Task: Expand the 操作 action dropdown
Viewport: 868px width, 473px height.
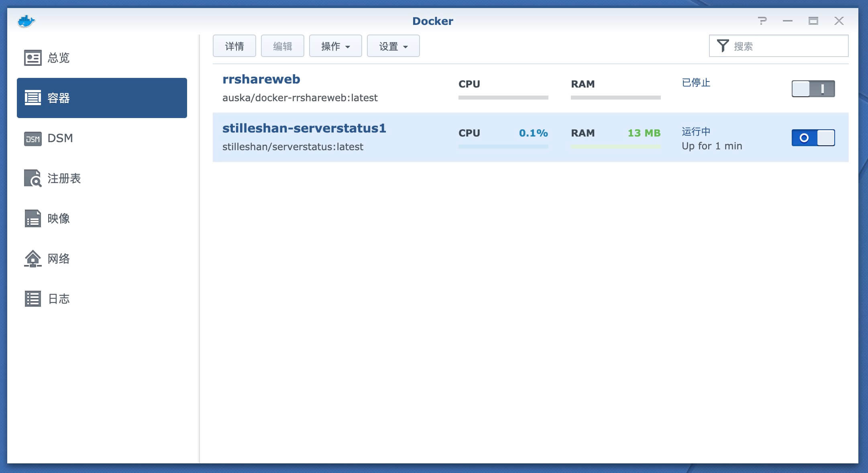Action: 335,46
